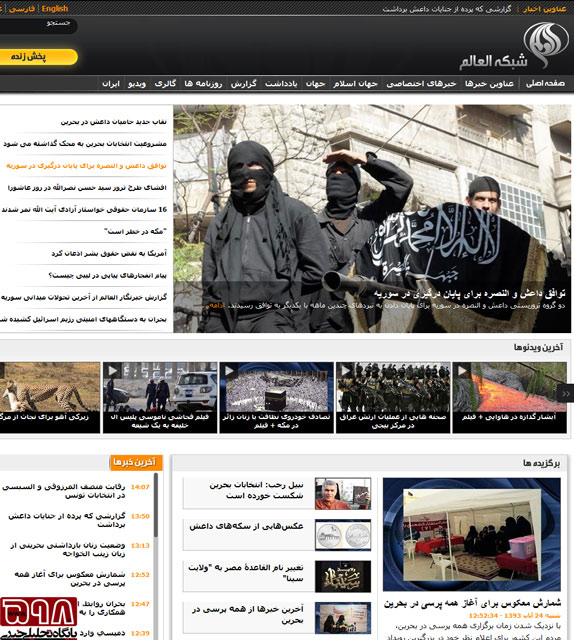Viewport: 574px width, 640px height.
Task: Open headline نقاب جدید حامیان داعش
Action: 113,122
